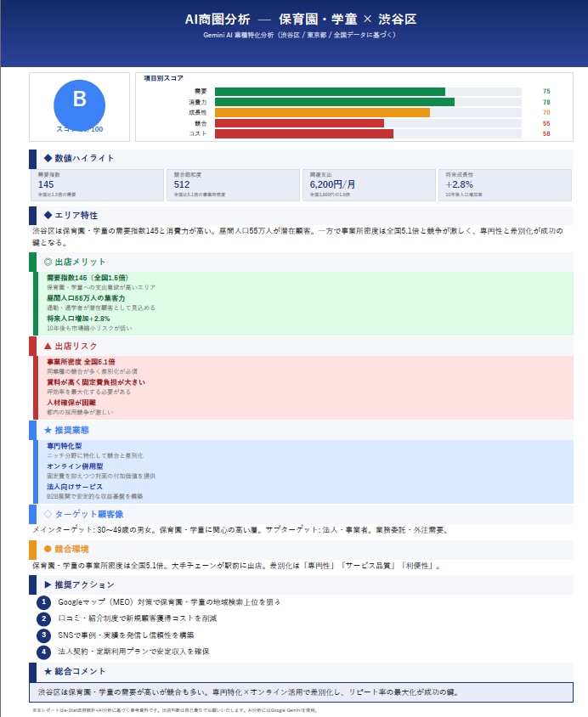Click the merit item 将来人口増加+2.8%
Image resolution: width=588 pixels, height=717 pixels.
pos(78,319)
